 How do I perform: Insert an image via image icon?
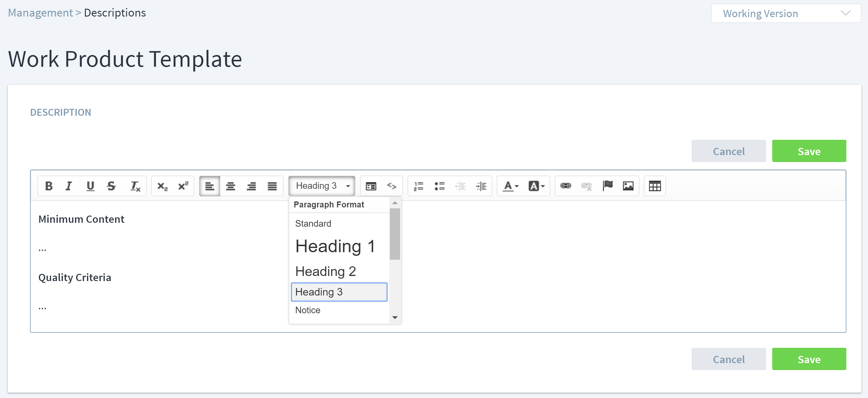click(x=628, y=186)
